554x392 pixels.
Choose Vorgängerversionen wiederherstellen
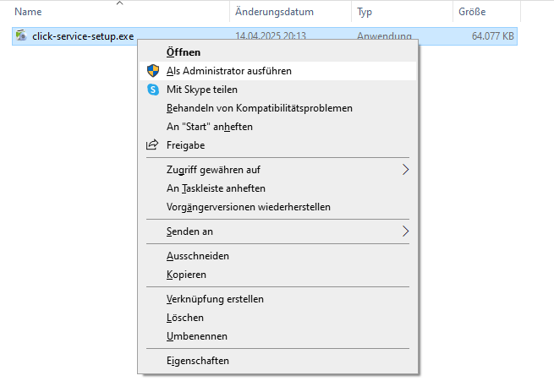[277, 207]
